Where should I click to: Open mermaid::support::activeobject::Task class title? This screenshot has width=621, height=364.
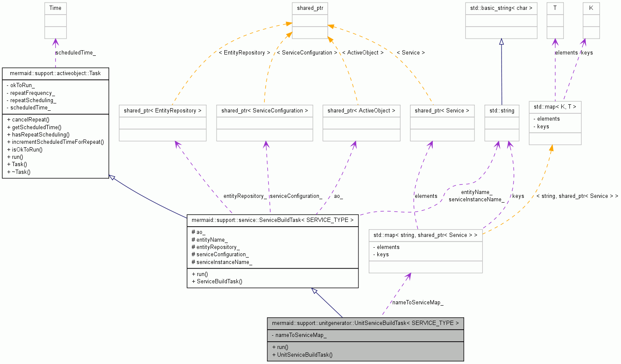(55, 73)
